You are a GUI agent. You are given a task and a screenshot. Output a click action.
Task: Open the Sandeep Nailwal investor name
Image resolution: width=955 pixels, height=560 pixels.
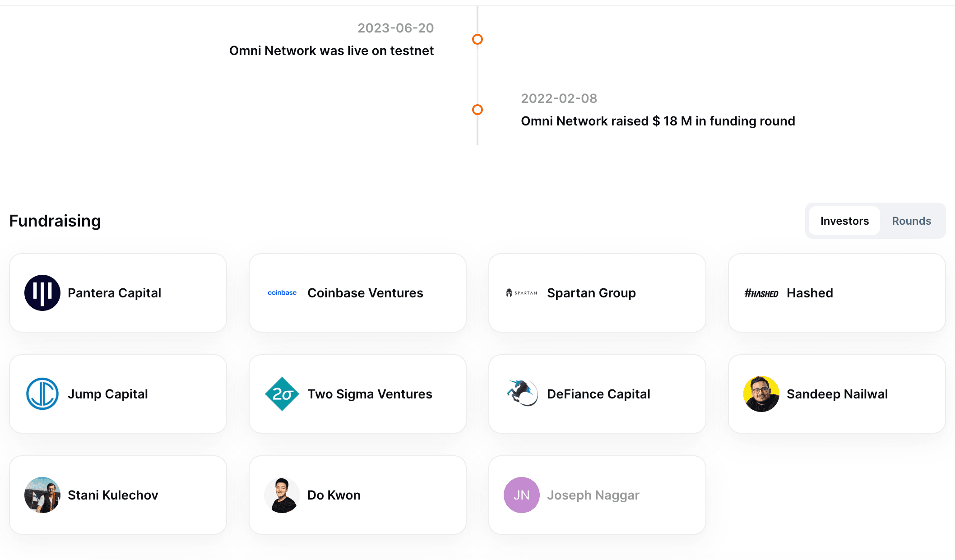837,394
